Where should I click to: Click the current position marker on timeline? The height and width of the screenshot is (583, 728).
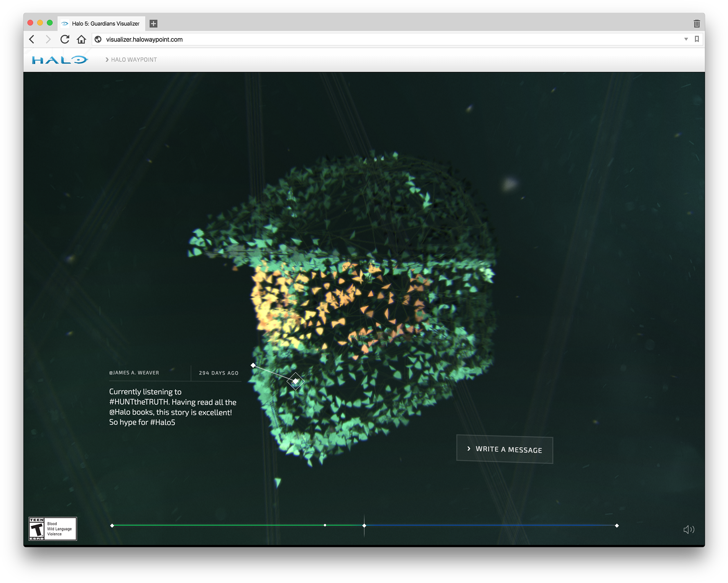point(364,525)
